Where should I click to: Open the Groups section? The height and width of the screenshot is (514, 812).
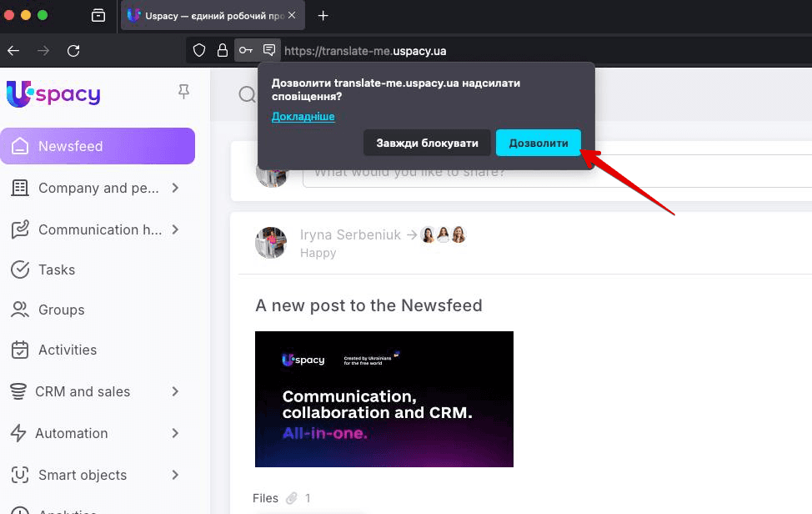click(x=61, y=310)
